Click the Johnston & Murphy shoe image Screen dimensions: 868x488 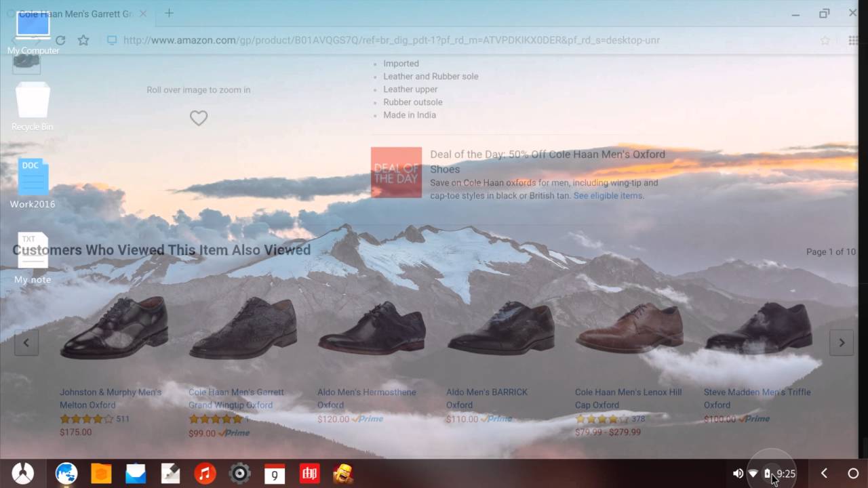[114, 327]
